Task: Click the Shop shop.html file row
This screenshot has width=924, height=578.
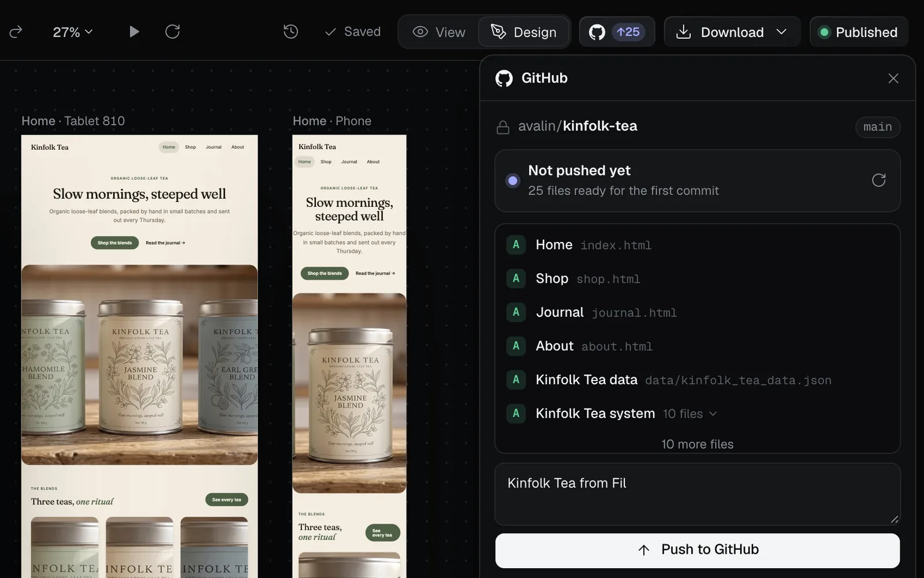Action: coord(698,279)
